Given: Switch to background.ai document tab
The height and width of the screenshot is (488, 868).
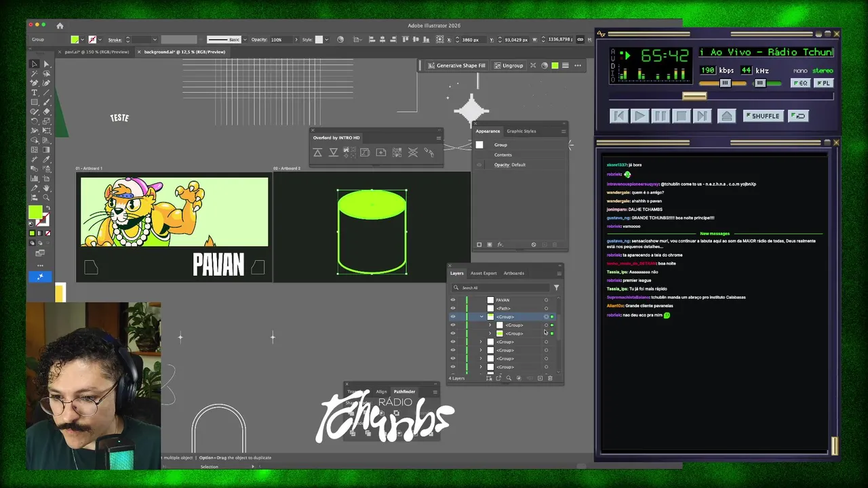Looking at the screenshot, I should pos(184,52).
